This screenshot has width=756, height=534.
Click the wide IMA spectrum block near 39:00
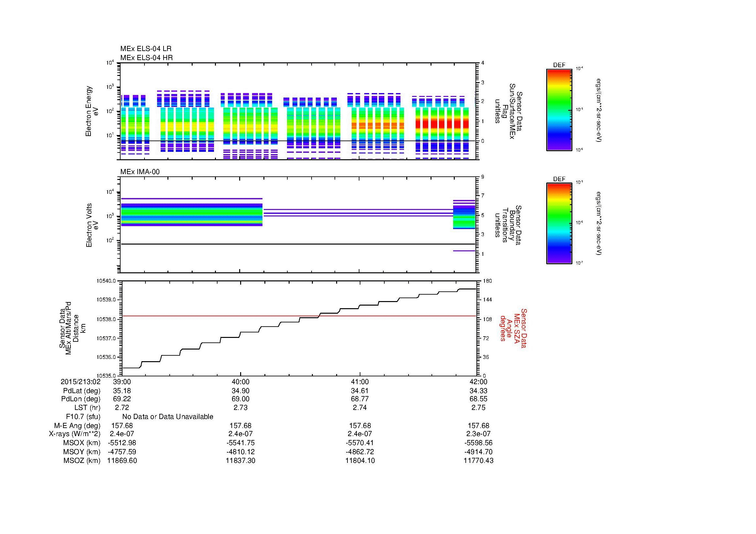tap(192, 215)
